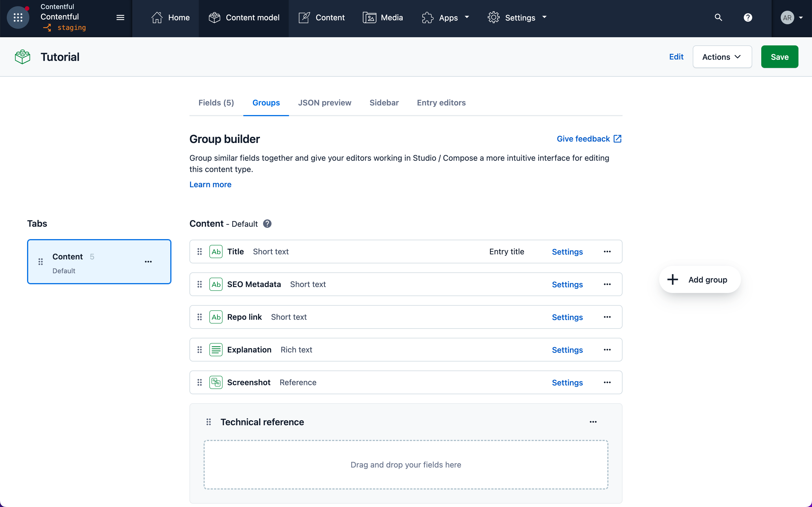The image size is (812, 507).
Task: Open the hamburger space menu
Action: (120, 17)
